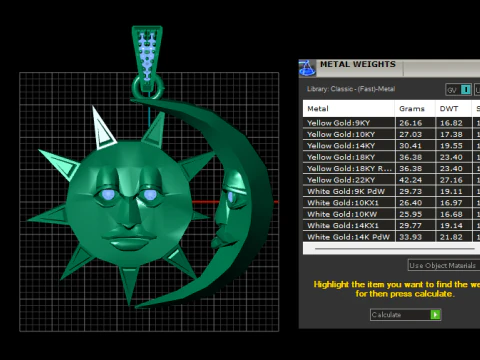Select the Yellow Gold:9KY row
Image resolution: width=480 pixels, height=360 pixels.
click(x=391, y=123)
